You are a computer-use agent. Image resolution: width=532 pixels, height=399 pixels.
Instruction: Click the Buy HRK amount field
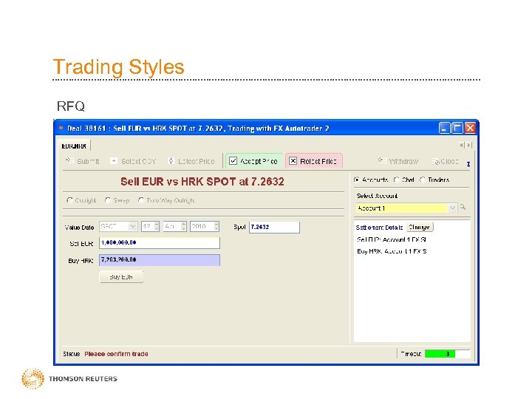coord(160,260)
